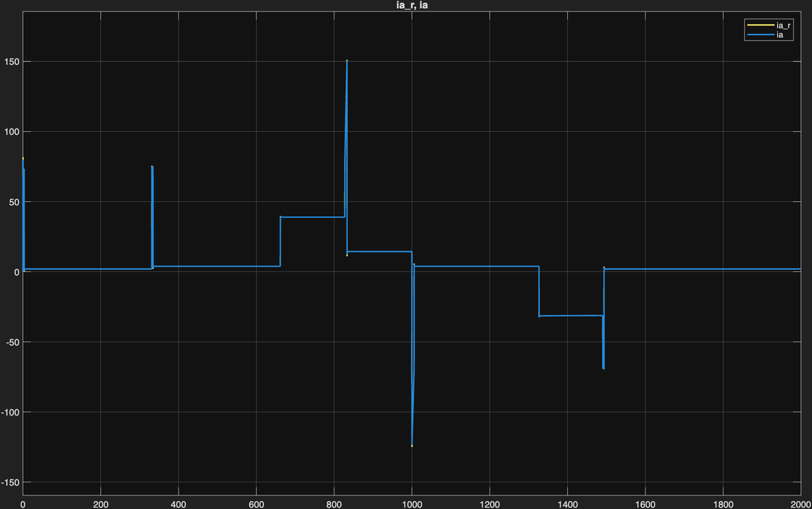Click the plateau between x=840 and x=1000
The height and width of the screenshot is (509, 812).
coord(379,252)
